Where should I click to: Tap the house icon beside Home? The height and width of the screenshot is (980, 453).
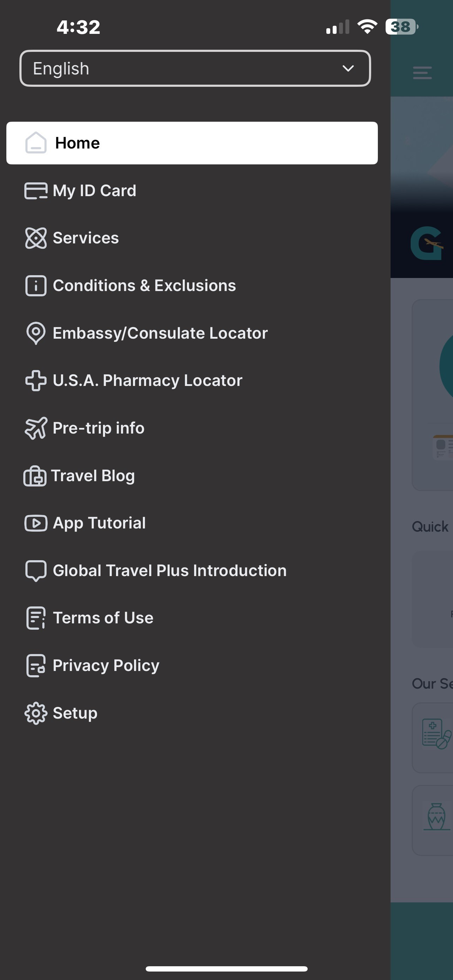[36, 143]
